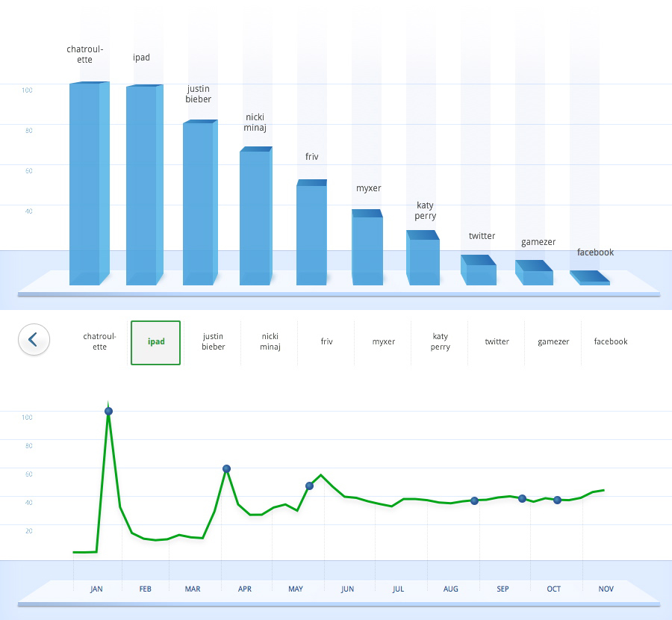Click the 'myxer' label above its bar
Viewport: 672px width, 620px height.
click(369, 188)
